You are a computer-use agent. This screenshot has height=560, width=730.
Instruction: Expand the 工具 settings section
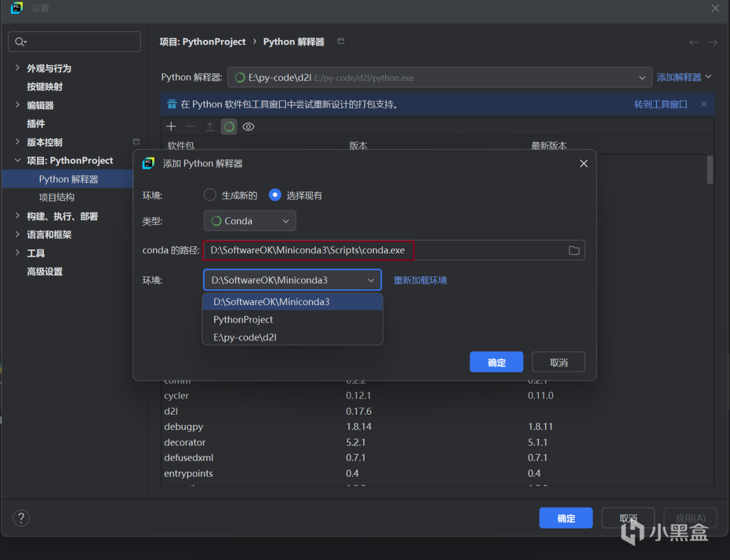(x=17, y=253)
